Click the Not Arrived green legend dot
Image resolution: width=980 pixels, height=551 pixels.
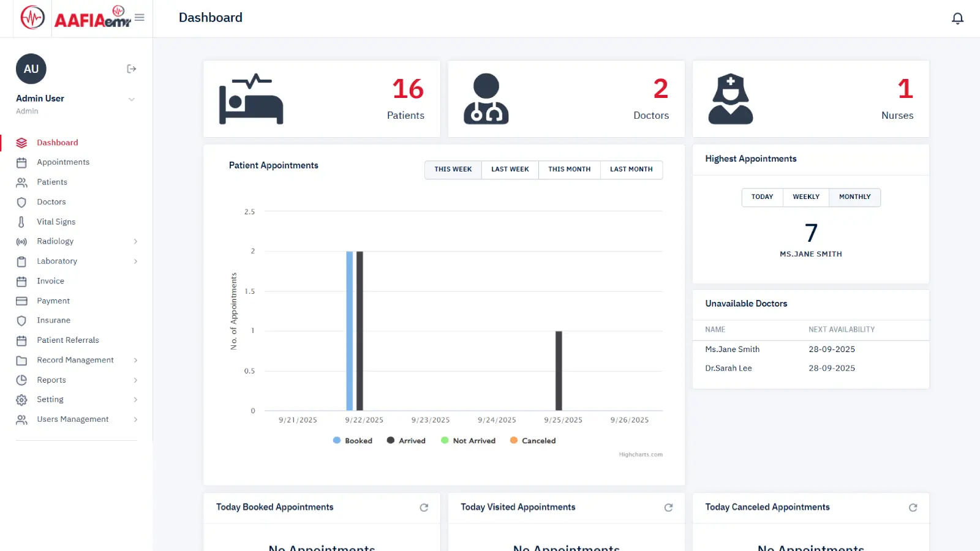445,441
